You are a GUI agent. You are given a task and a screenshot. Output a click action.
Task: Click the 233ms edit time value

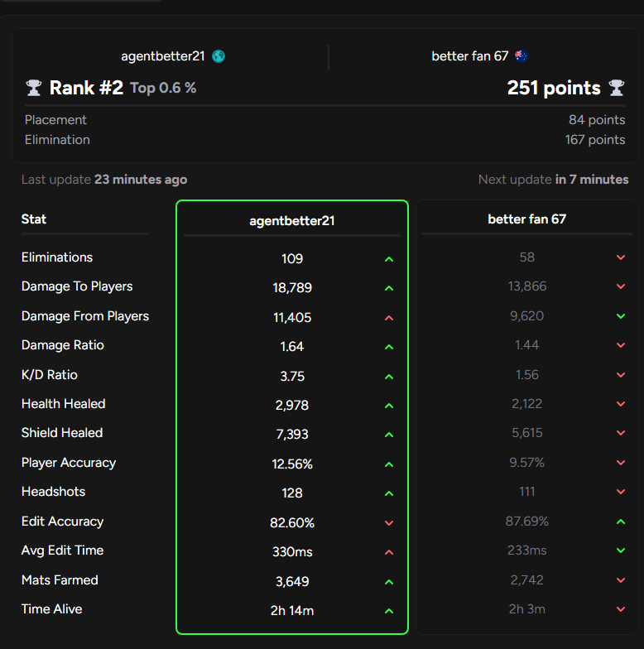(x=526, y=550)
